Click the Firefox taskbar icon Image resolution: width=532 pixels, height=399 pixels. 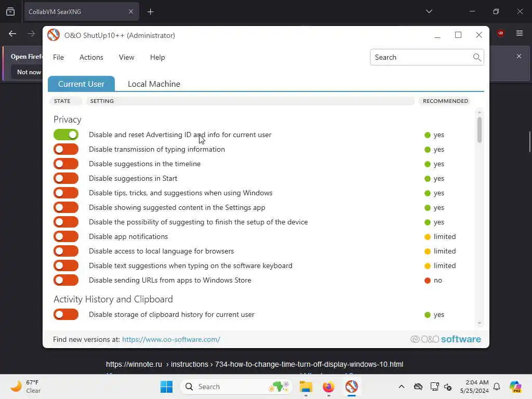tap(328, 387)
